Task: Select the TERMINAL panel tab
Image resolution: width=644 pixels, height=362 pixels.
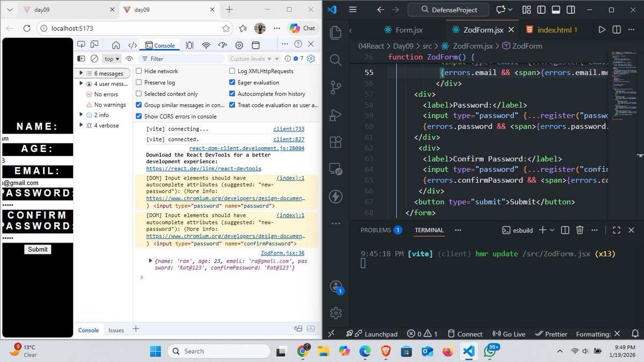Action: point(429,230)
